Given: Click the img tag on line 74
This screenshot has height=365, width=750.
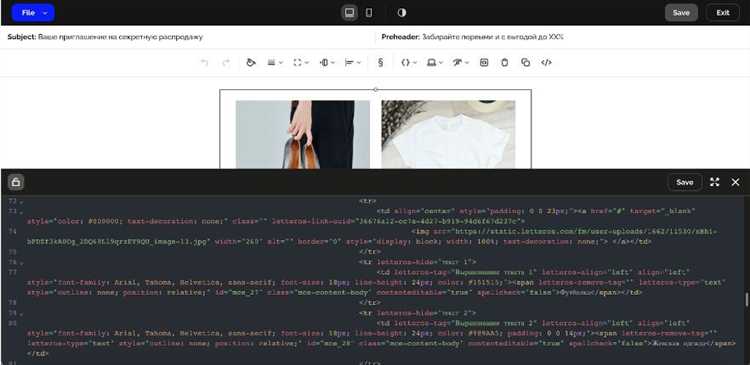Looking at the screenshot, I should point(421,232).
